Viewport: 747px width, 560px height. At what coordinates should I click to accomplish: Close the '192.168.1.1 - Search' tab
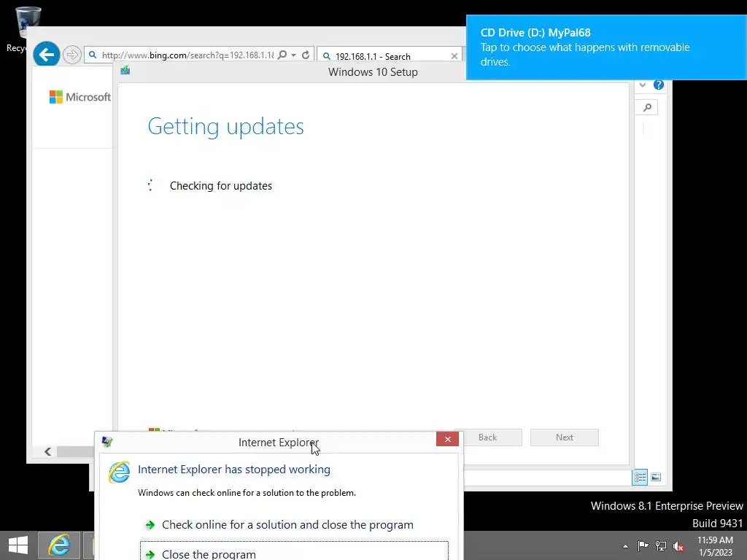coord(454,56)
